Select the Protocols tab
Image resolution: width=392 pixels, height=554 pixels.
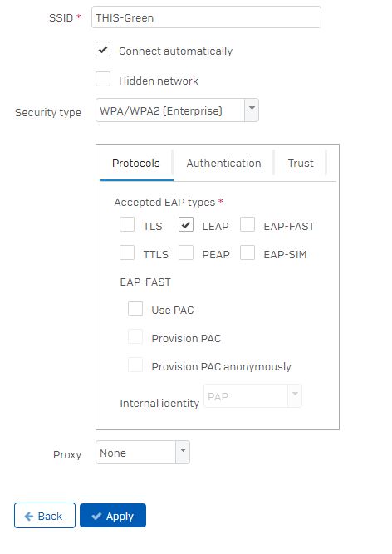click(x=136, y=164)
